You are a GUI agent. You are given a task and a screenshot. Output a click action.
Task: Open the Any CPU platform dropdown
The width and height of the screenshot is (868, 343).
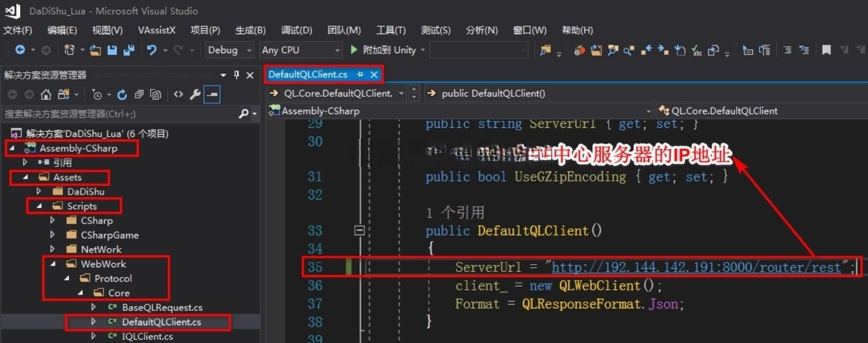(x=301, y=50)
